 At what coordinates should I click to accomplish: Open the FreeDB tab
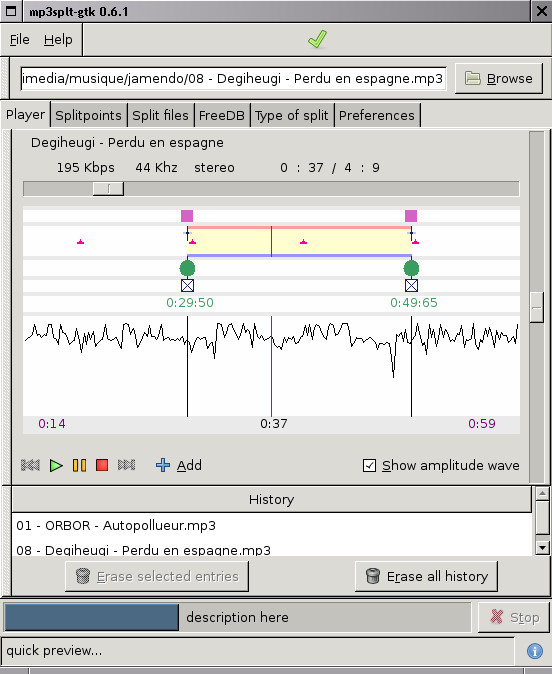coord(222,115)
